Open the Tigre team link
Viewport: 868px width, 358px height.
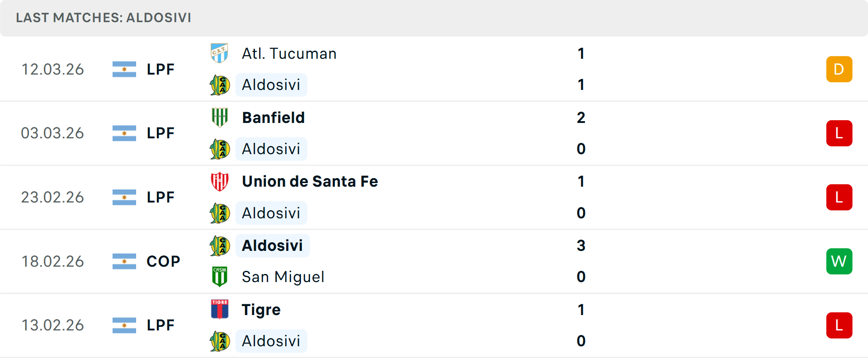pos(261,310)
